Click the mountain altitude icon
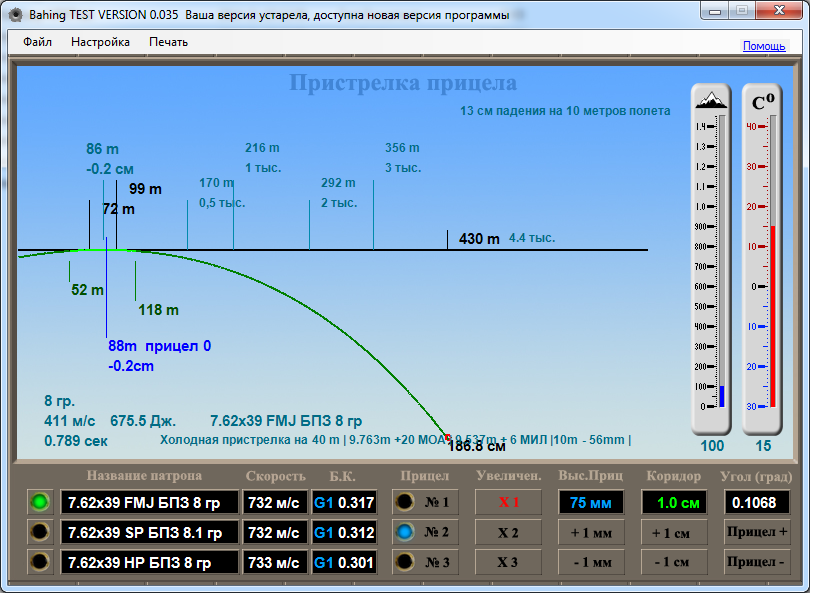 713,100
